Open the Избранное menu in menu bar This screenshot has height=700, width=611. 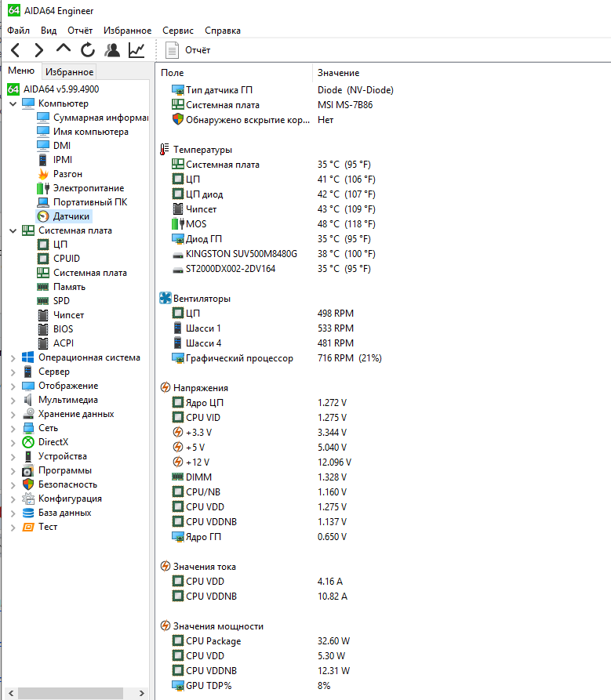coord(127,31)
